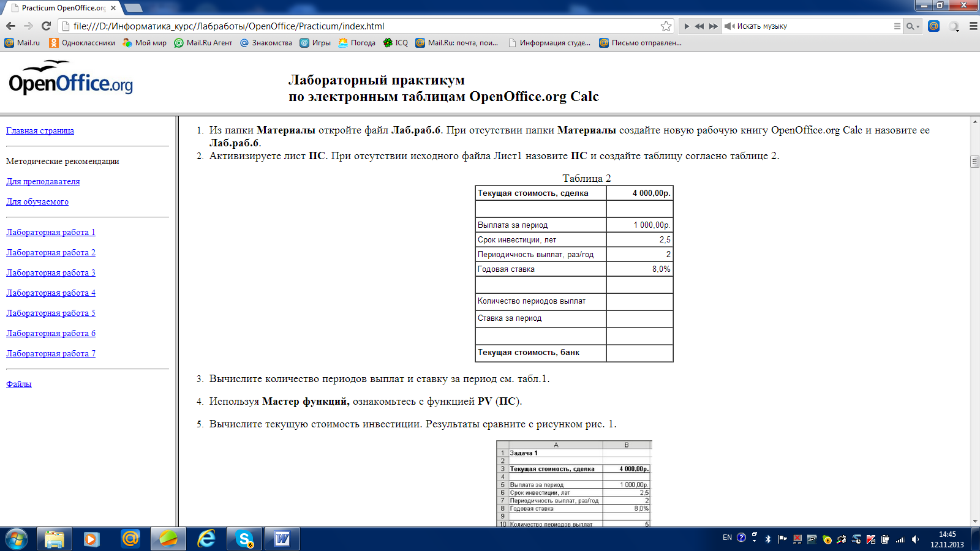980x551 pixels.
Task: Click the speaker icon in music search bar
Action: [729, 26]
